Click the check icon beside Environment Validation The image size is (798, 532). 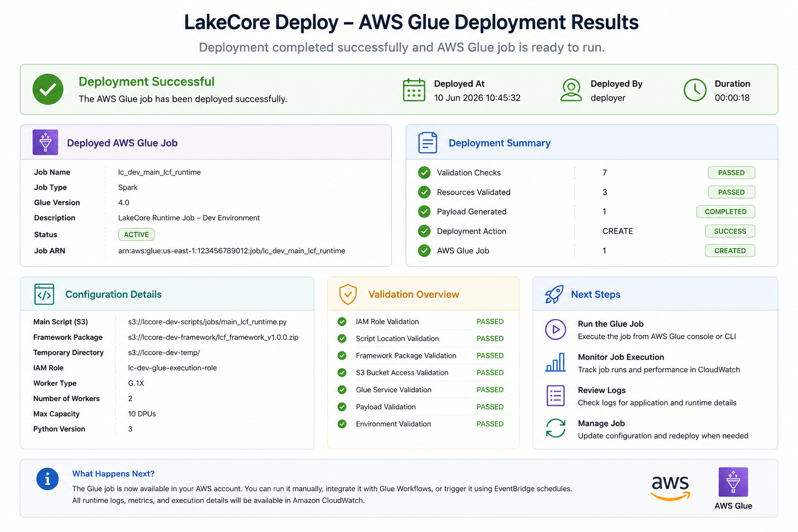tap(342, 424)
